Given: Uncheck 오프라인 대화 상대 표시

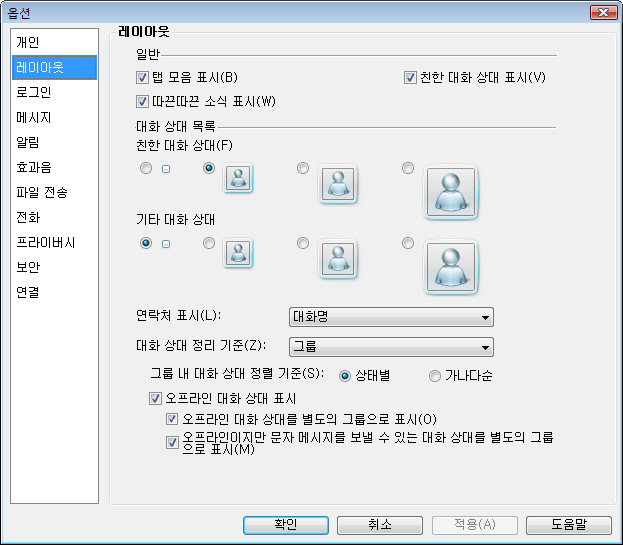Looking at the screenshot, I should [x=155, y=398].
